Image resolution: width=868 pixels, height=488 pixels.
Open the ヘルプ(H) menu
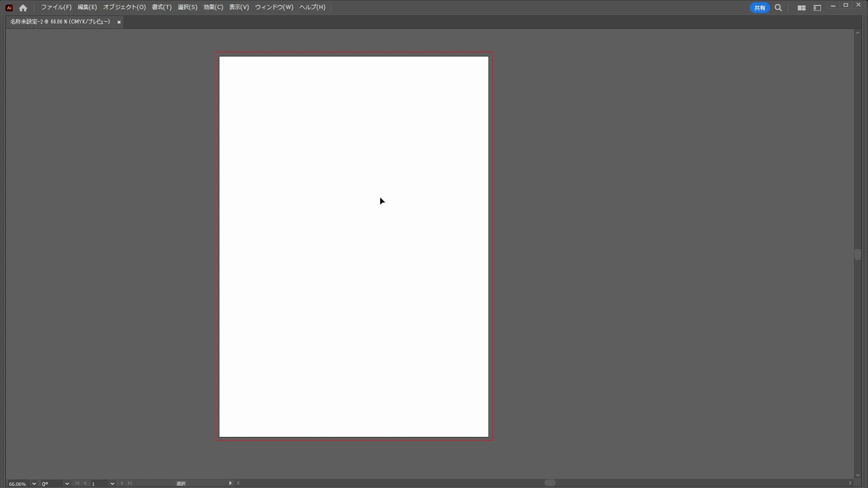(312, 7)
